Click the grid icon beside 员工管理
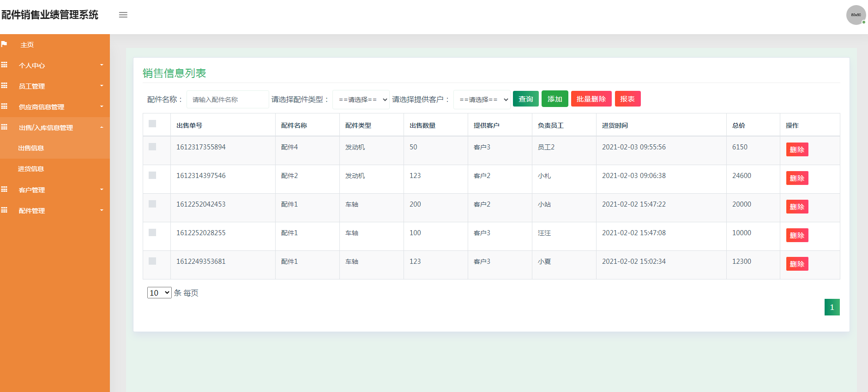 (4, 86)
